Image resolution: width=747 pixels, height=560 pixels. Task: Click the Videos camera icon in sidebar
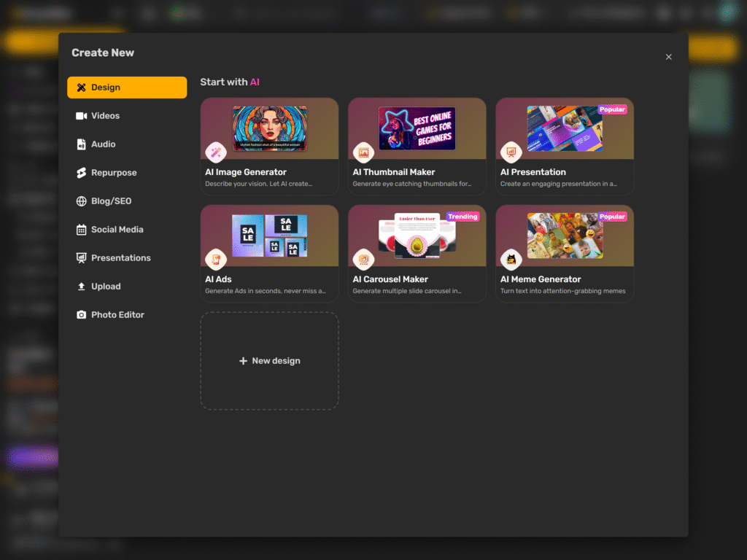pos(81,116)
